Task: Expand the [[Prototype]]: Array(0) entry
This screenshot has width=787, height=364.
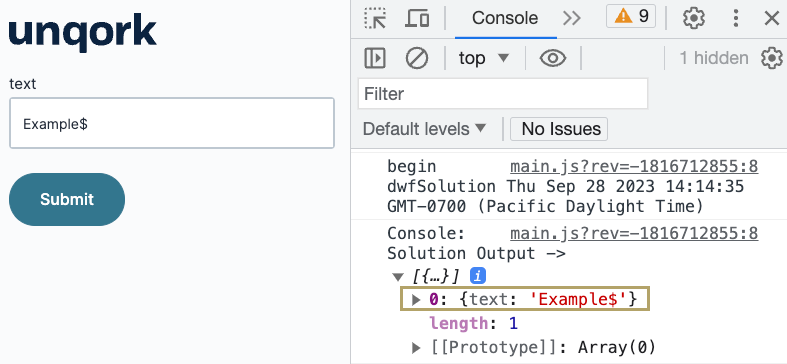Action: coord(416,347)
